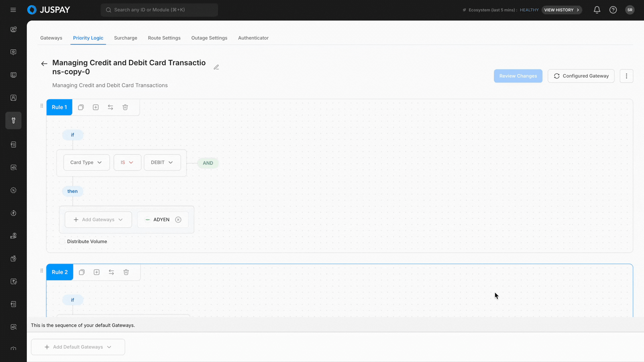Viewport: 644px width, 362px height.
Task: Click the Review Changes button
Action: 518,76
